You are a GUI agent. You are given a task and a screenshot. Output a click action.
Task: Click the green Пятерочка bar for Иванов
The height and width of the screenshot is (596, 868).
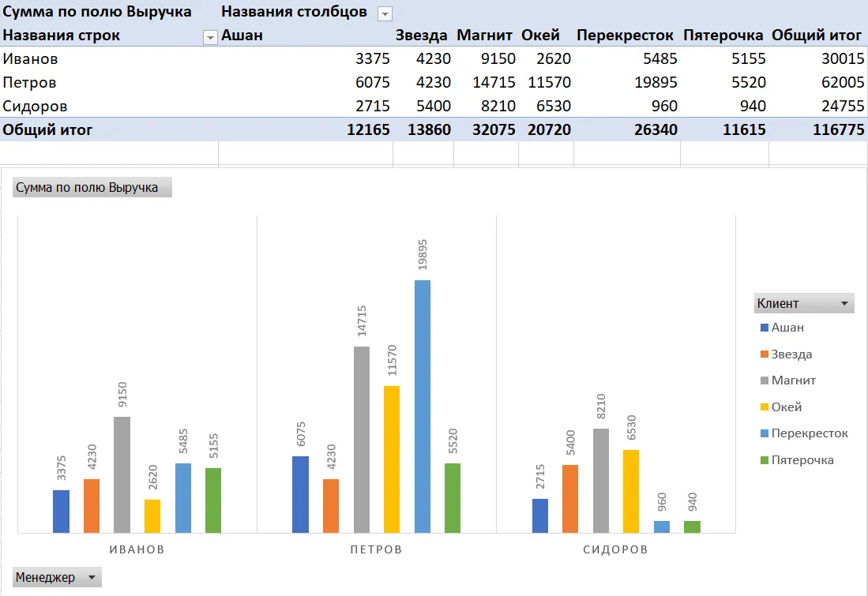213,500
